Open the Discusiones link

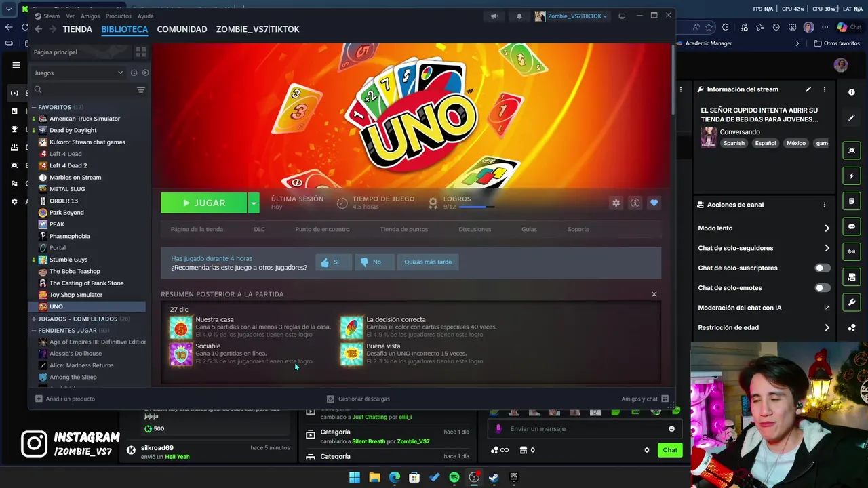[475, 229]
